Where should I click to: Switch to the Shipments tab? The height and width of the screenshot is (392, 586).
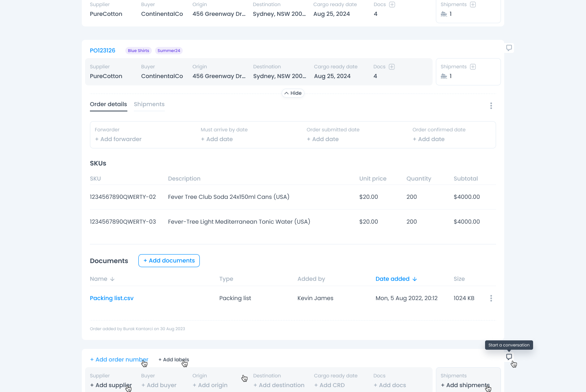149,104
